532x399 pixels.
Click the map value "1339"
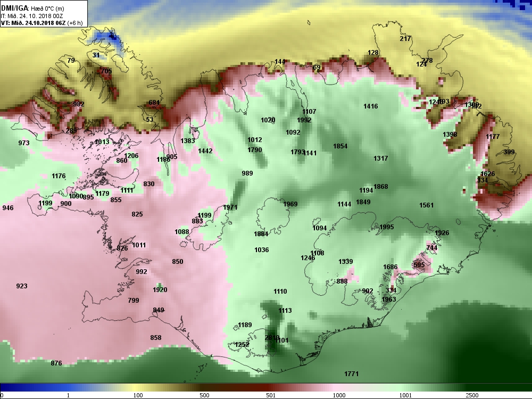pos(346,262)
